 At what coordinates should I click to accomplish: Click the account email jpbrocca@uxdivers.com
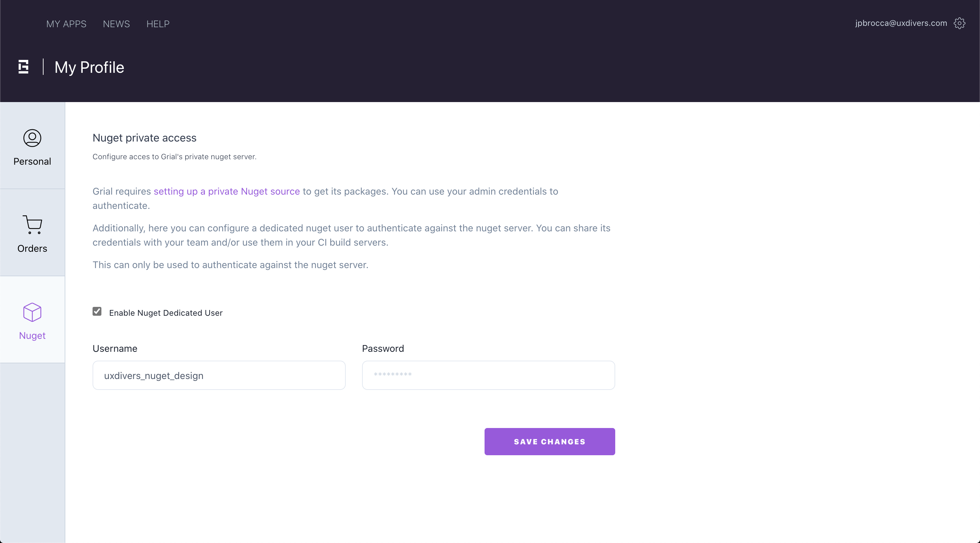pos(901,23)
